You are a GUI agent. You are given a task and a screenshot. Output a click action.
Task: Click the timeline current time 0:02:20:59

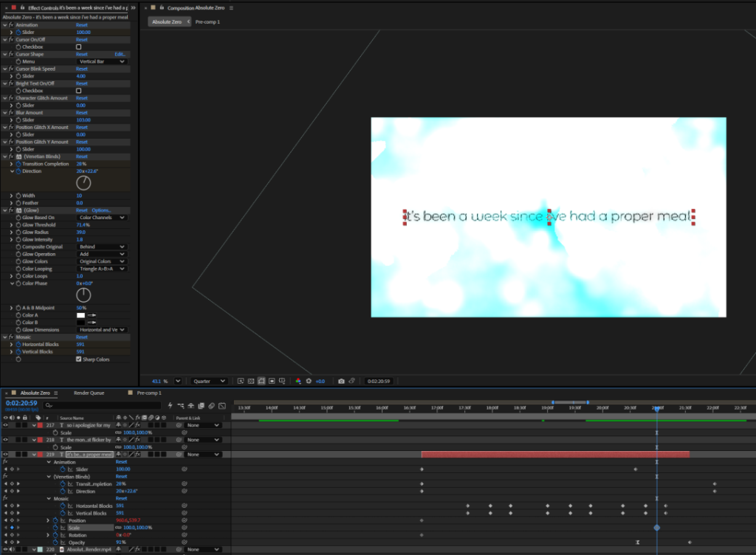tap(21, 403)
